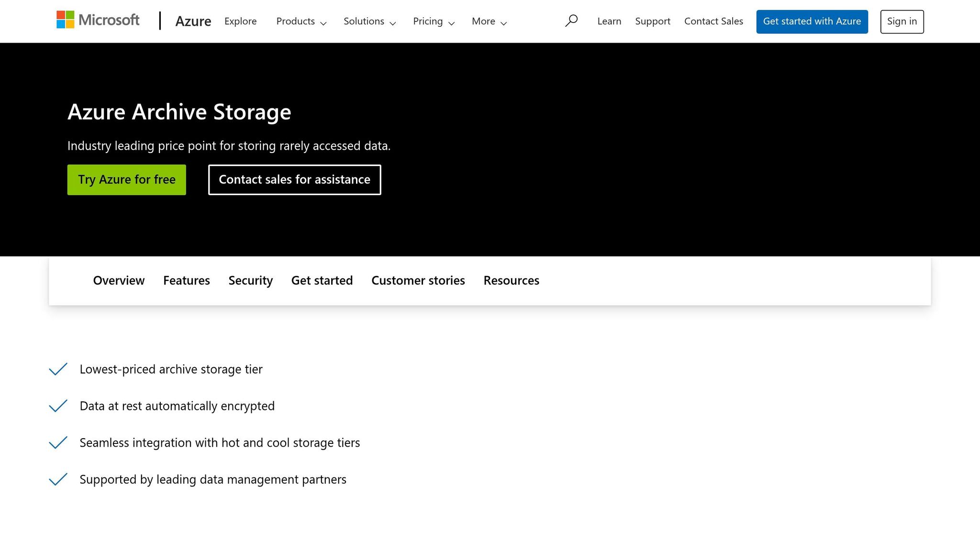
Task: Open the Explore menu item
Action: [241, 21]
